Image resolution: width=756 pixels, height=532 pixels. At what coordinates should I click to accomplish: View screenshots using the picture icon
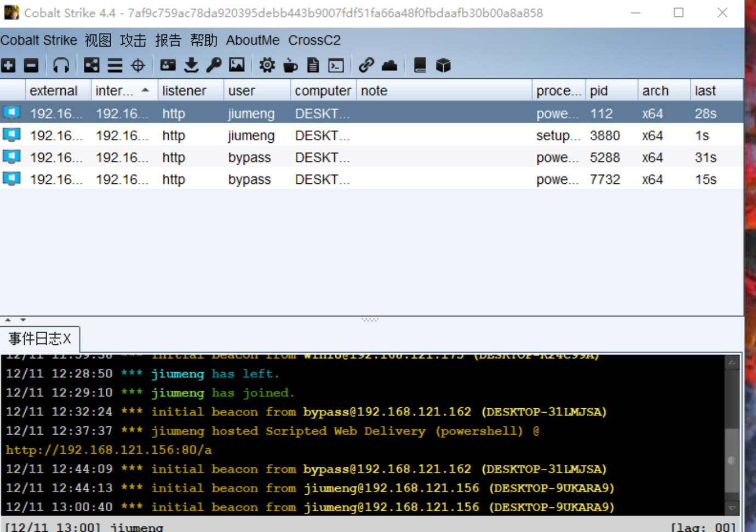(237, 66)
